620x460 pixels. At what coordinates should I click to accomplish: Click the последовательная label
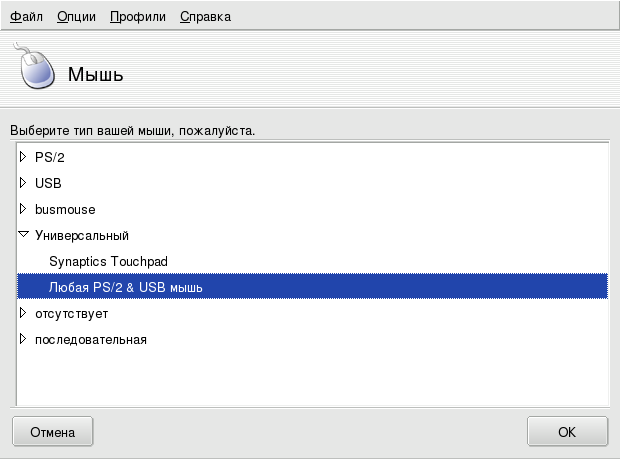click(91, 339)
